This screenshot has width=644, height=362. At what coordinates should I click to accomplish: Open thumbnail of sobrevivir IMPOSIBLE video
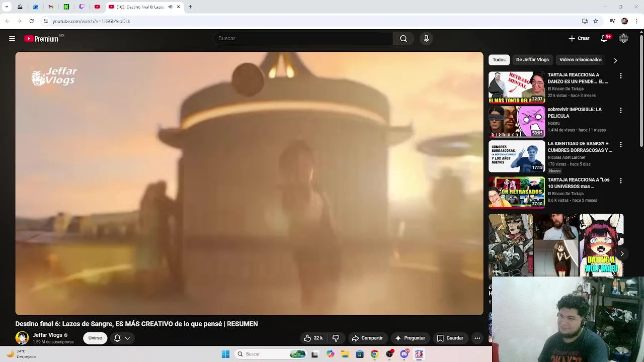point(517,122)
